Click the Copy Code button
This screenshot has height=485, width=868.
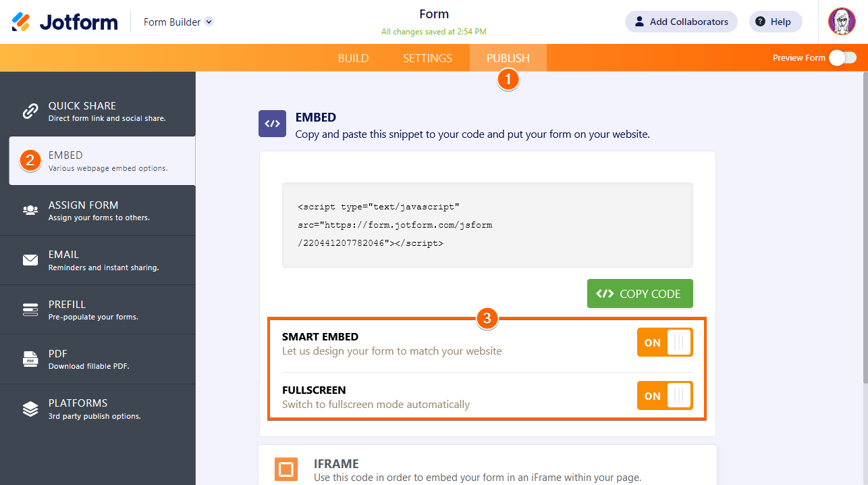point(640,293)
